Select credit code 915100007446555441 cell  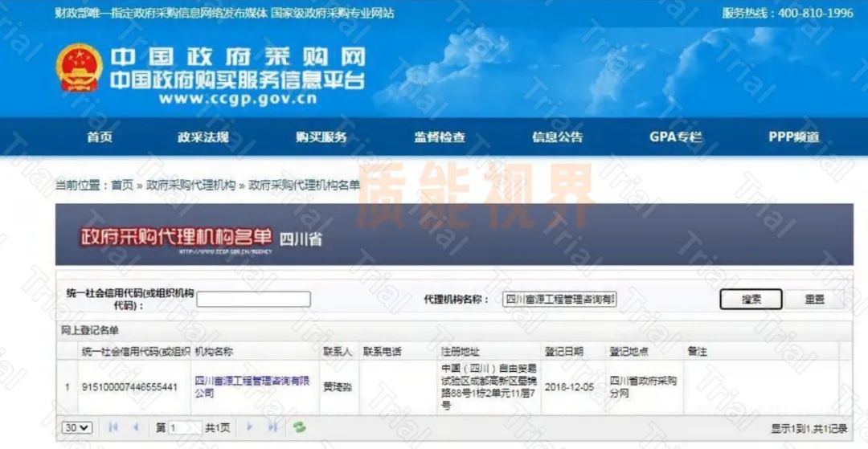[x=134, y=387]
